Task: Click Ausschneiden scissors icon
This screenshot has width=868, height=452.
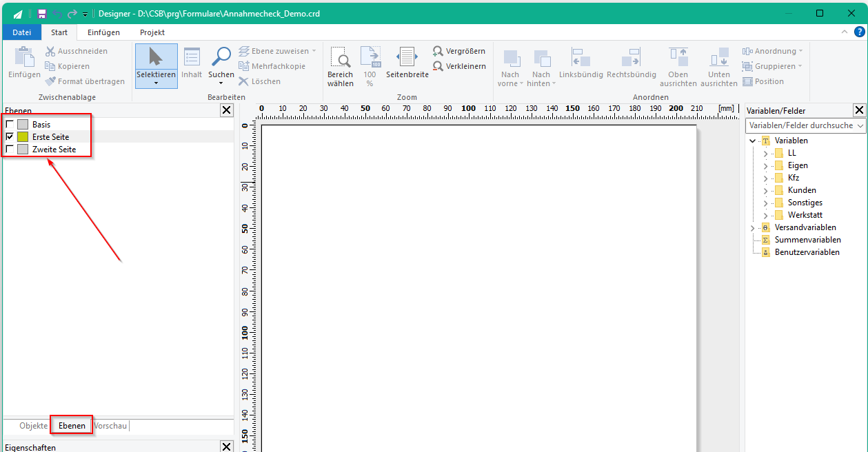Action: tap(50, 51)
